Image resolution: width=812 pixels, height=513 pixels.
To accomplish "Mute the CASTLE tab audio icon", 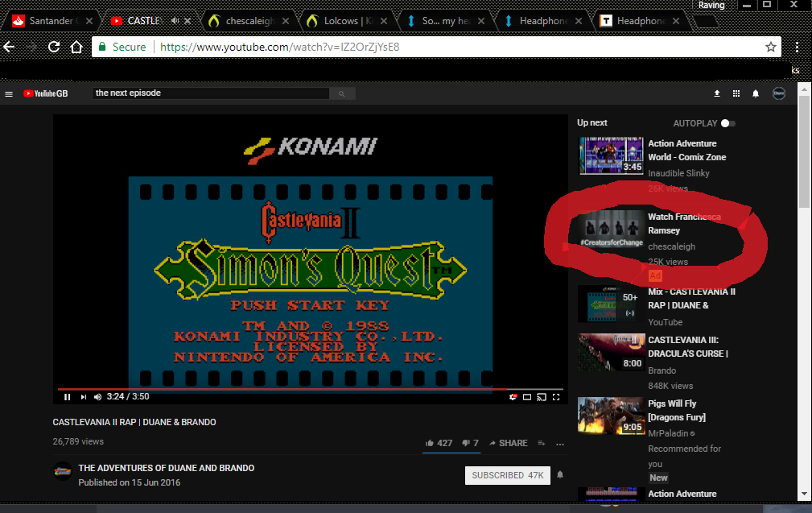I will tap(175, 21).
